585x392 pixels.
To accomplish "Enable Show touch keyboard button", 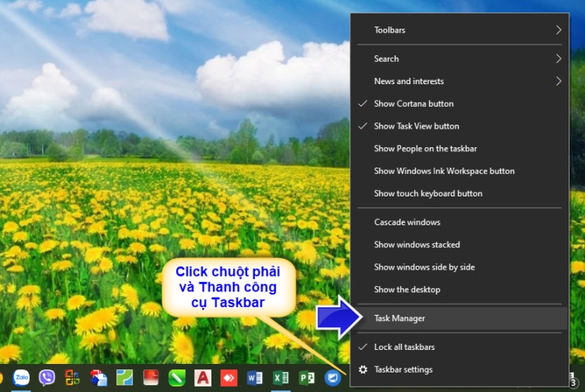I will pyautogui.click(x=427, y=193).
